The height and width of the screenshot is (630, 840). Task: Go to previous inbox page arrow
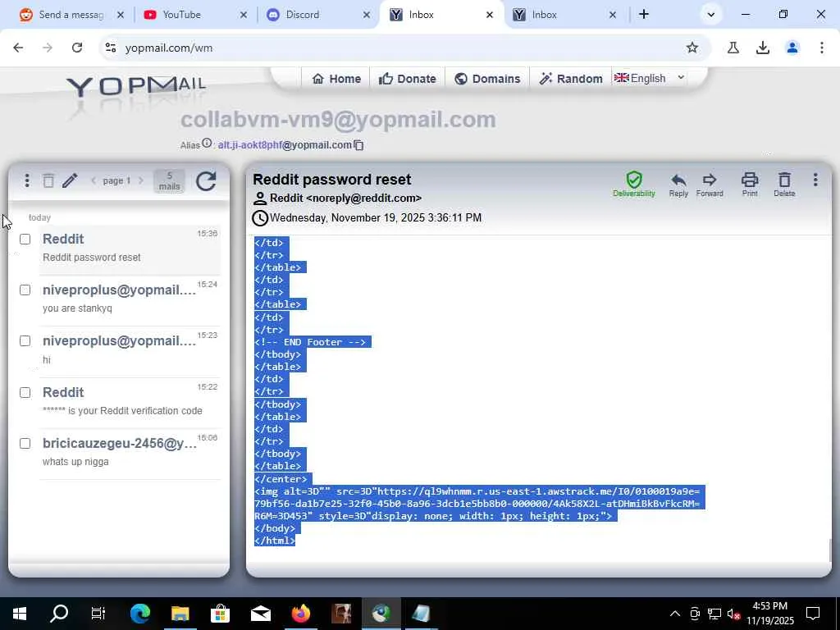[x=94, y=180]
